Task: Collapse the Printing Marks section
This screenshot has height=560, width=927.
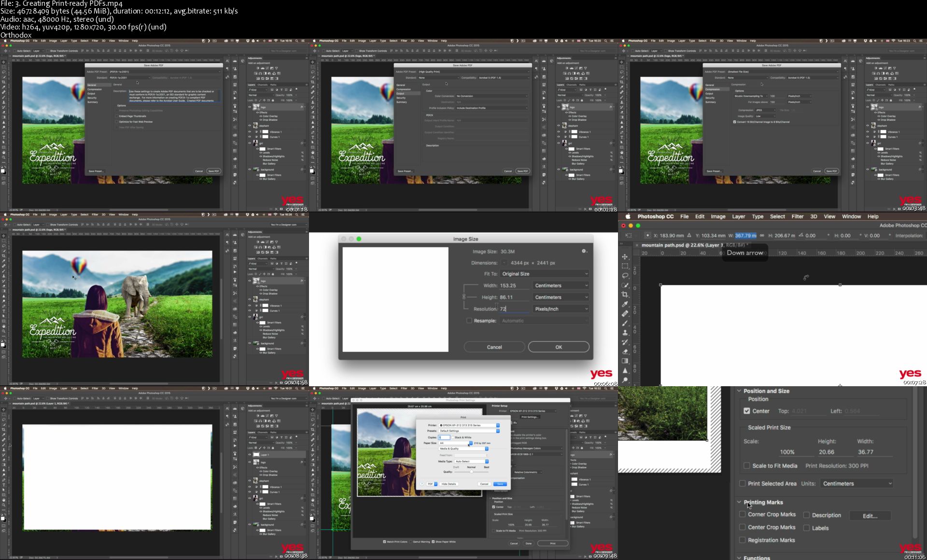Action: click(739, 502)
